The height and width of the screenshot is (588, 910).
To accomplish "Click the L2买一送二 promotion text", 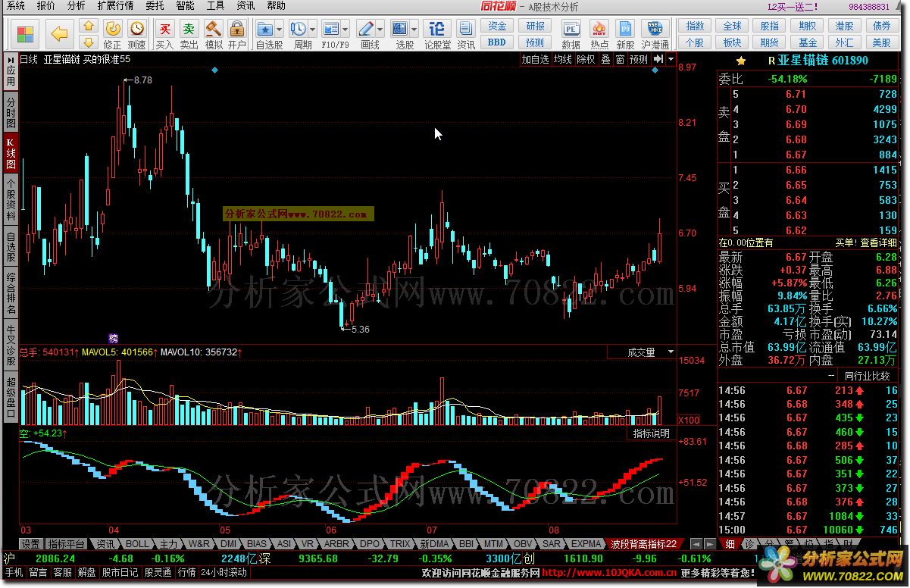I will [x=793, y=6].
